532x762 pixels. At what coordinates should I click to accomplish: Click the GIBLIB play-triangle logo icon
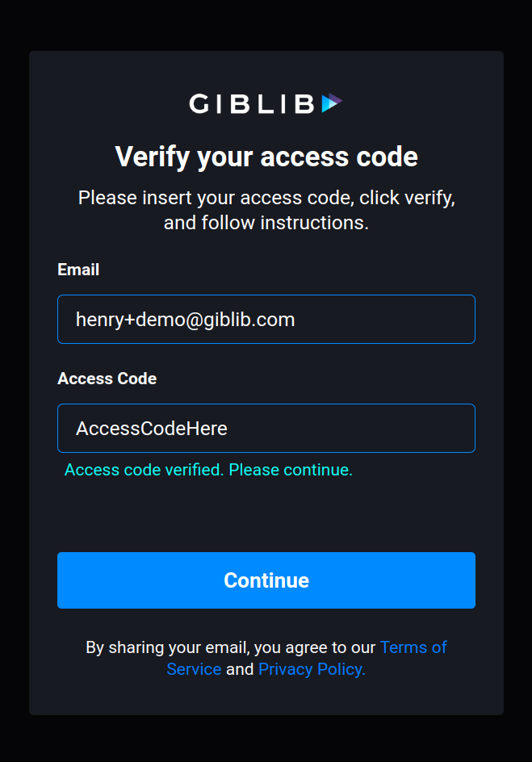click(332, 103)
